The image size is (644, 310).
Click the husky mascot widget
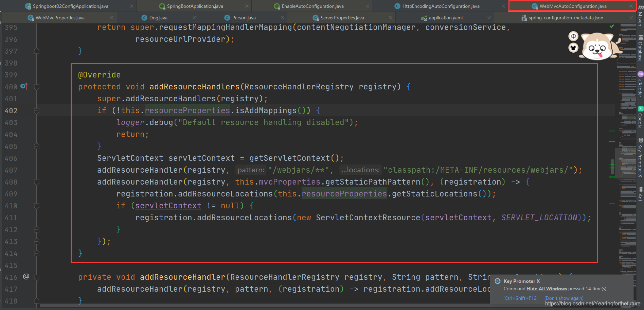coord(600,46)
